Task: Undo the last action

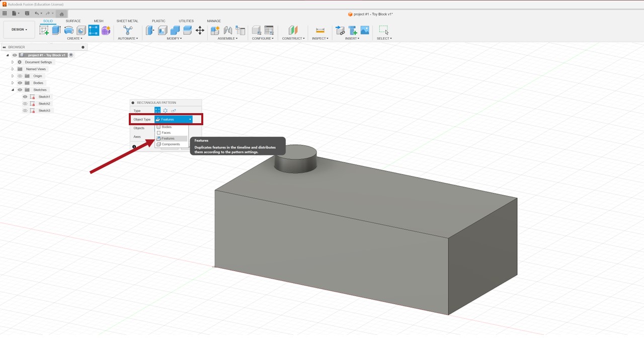Action: 37,14
